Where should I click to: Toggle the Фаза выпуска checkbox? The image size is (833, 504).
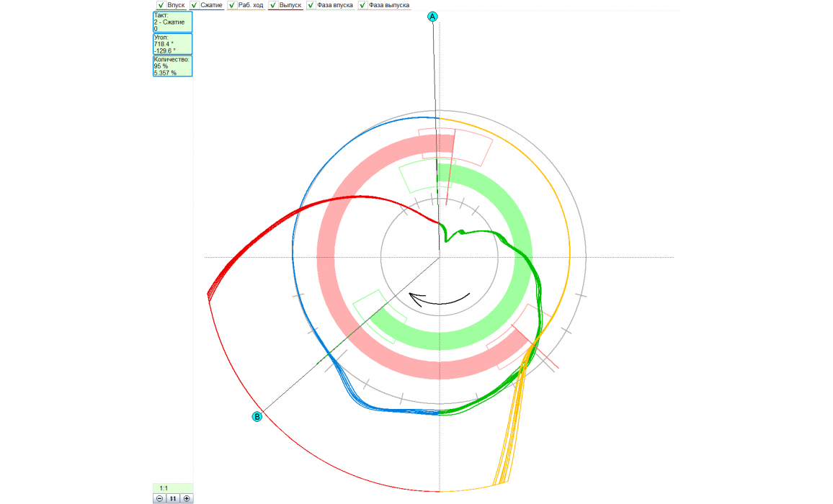tap(362, 5)
